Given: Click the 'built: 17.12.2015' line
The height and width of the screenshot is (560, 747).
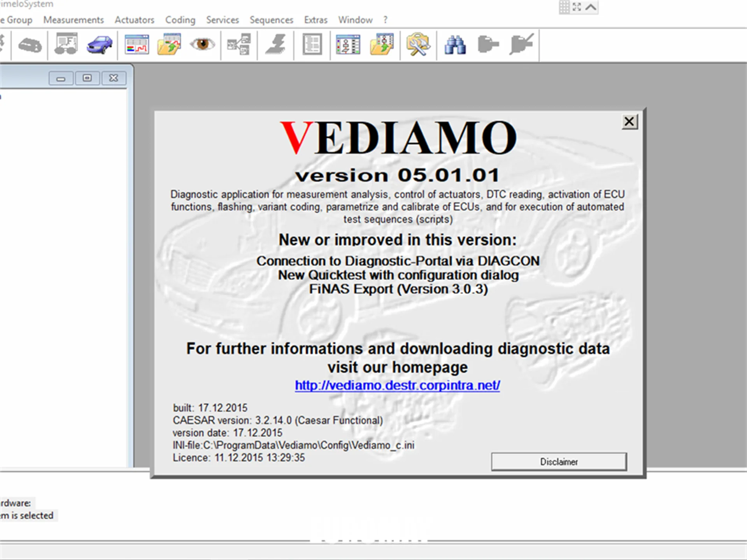Looking at the screenshot, I should point(210,408).
